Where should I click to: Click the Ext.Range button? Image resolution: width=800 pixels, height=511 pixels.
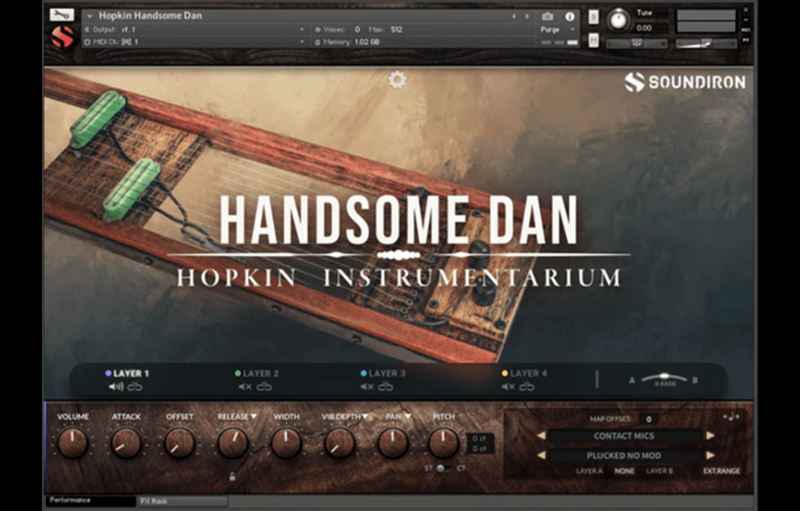tap(721, 470)
